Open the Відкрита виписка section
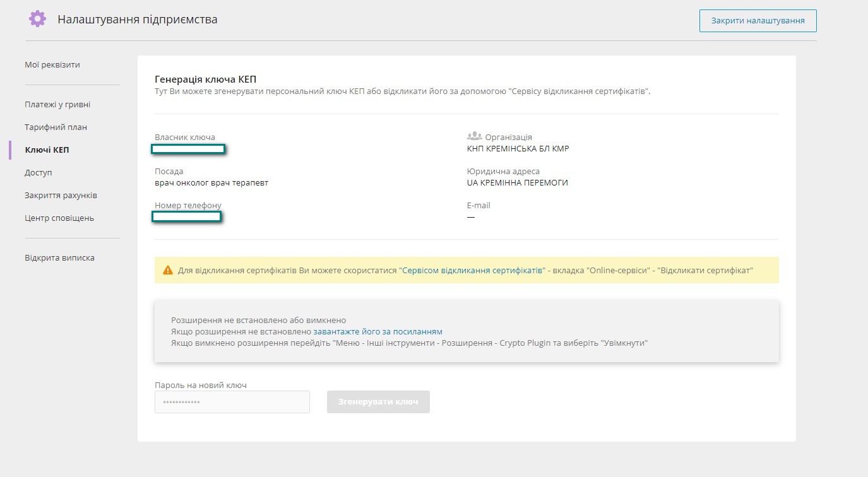The image size is (868, 477). 59,257
